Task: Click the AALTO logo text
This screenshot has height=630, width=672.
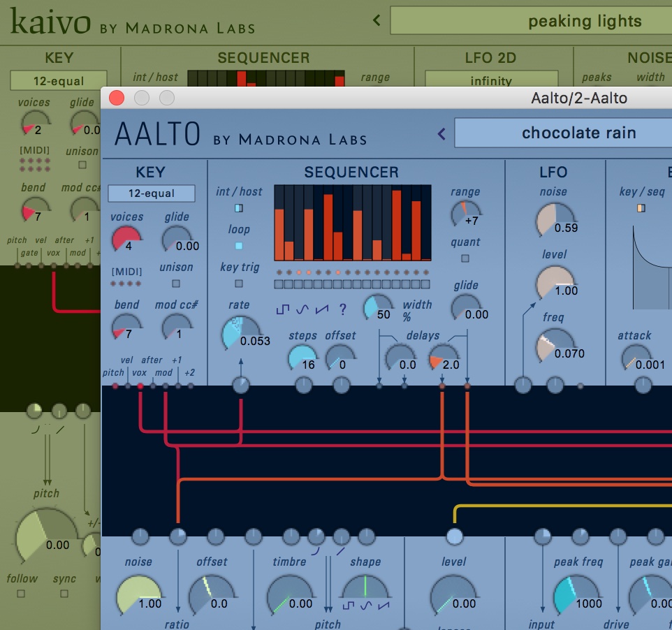Action: pos(157,133)
